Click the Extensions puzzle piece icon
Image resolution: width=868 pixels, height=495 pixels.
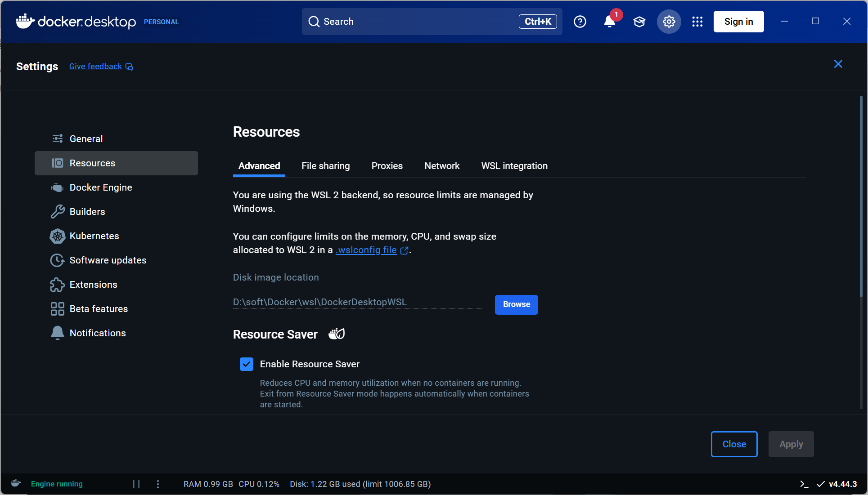coord(58,284)
